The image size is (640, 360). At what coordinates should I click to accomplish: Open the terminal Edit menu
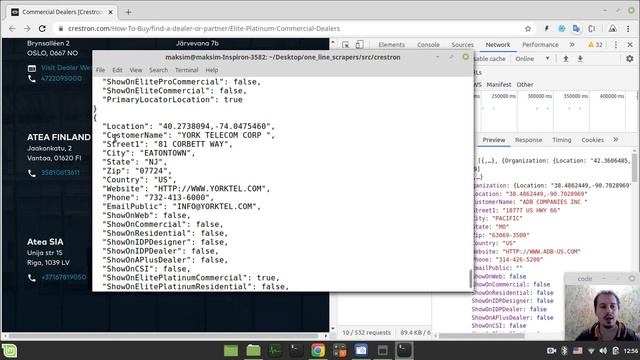click(x=117, y=70)
